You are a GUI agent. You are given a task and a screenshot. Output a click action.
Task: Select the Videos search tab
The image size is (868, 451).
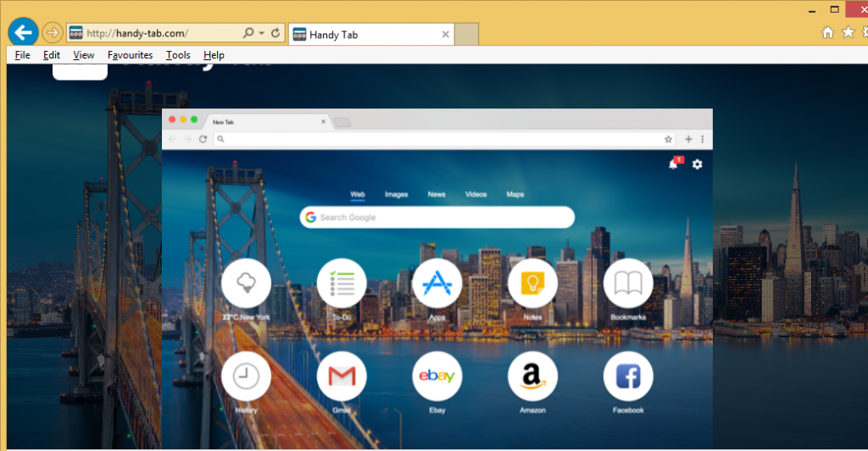pos(476,194)
